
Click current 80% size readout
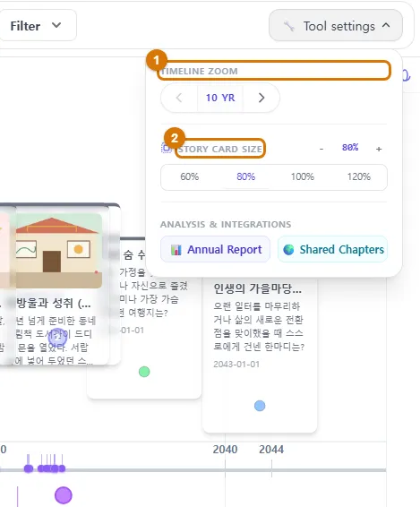pyautogui.click(x=350, y=148)
